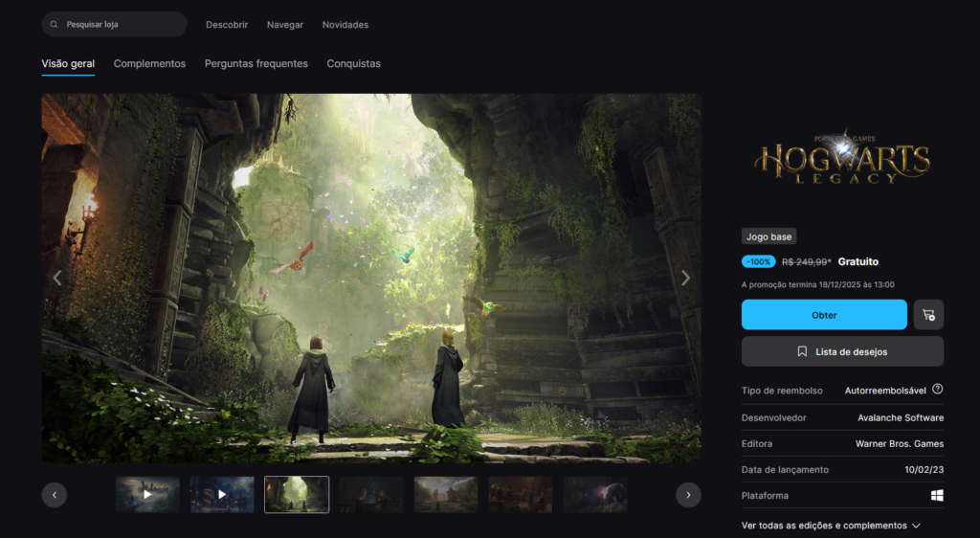Open the Descobrir menu item

click(x=227, y=25)
